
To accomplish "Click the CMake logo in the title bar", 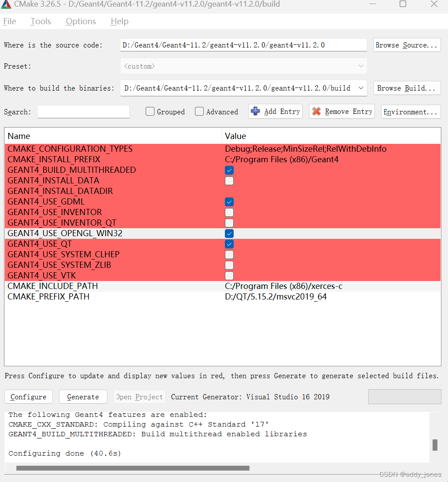I will coord(6,4).
